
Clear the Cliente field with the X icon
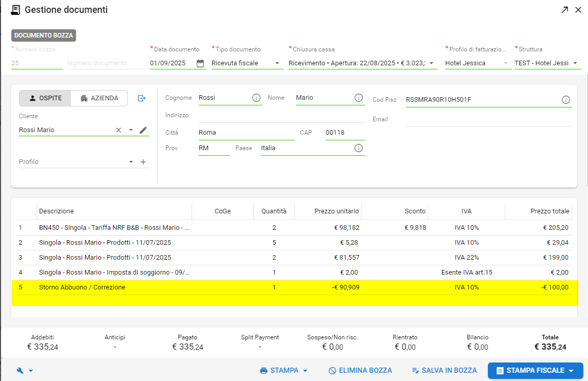119,130
